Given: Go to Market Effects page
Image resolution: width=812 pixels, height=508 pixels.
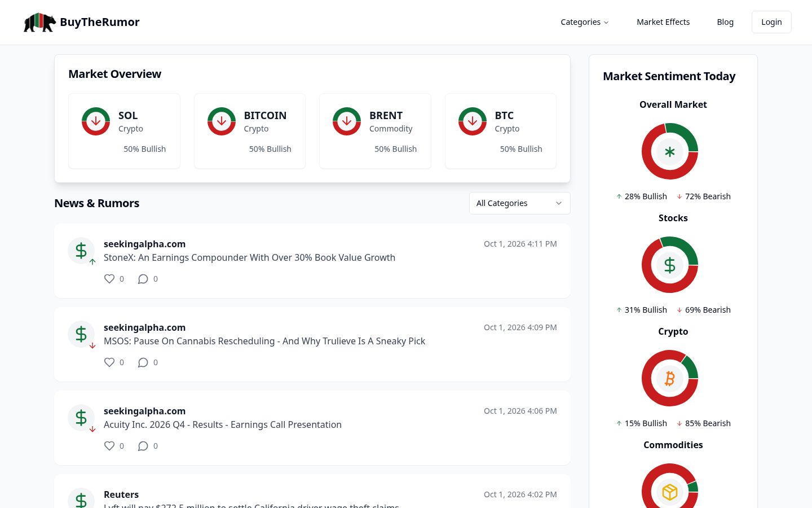Looking at the screenshot, I should point(663,22).
